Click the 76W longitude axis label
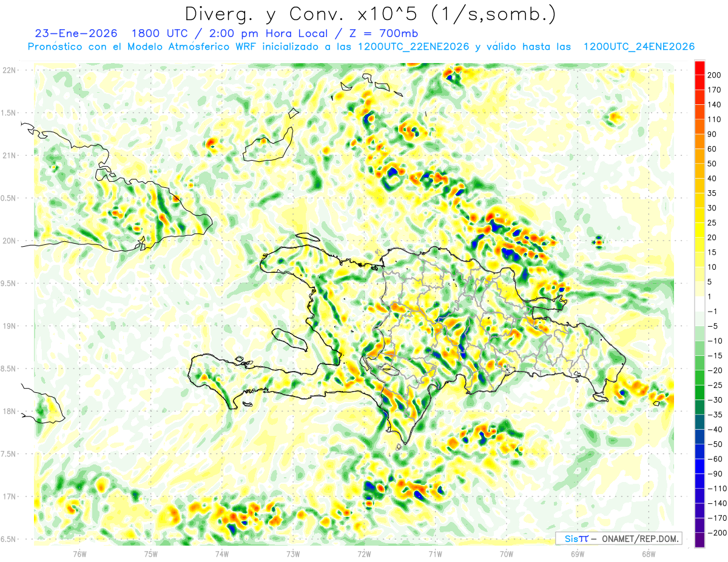 coord(79,554)
